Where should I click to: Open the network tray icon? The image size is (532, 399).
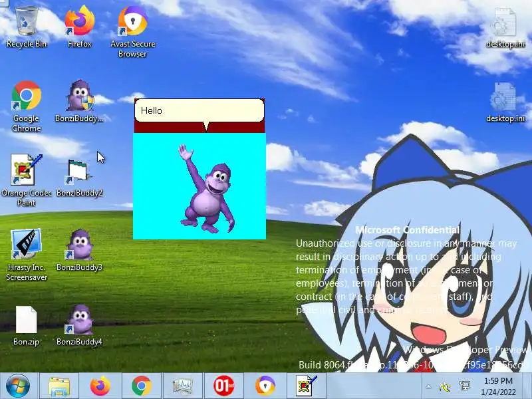[x=464, y=386]
